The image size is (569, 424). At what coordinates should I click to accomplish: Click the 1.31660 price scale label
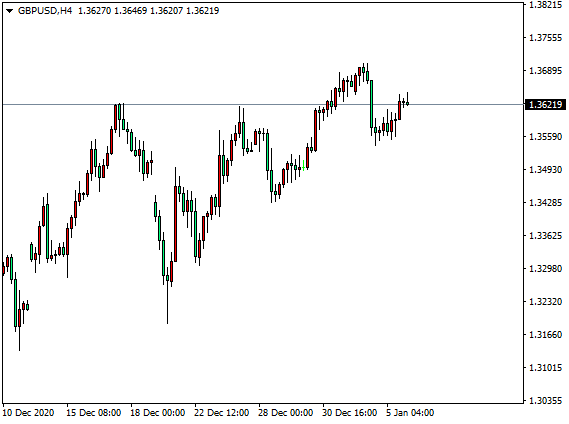545,334
